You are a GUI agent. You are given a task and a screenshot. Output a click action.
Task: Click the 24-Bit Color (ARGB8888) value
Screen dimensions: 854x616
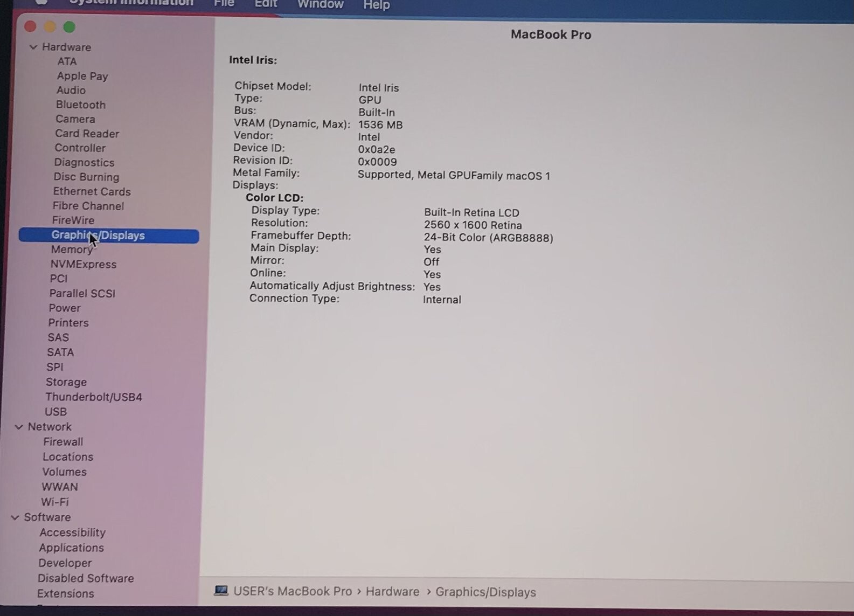[x=488, y=238]
